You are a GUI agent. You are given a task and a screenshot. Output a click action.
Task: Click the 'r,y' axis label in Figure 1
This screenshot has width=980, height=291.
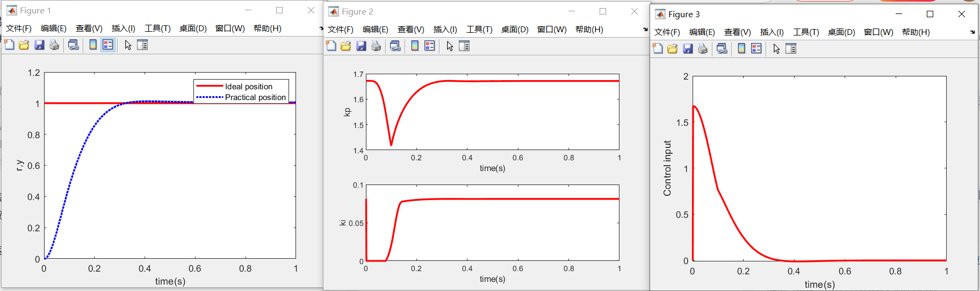click(x=19, y=165)
